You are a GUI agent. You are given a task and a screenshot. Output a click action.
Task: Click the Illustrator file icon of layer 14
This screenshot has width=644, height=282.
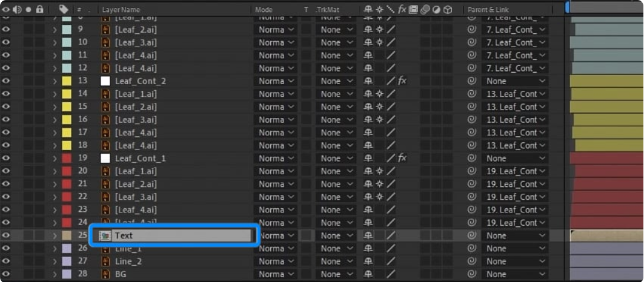(x=105, y=94)
